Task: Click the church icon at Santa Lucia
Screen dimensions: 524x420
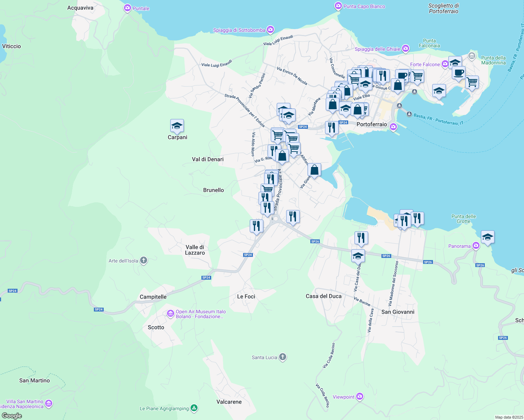Action: [282, 357]
